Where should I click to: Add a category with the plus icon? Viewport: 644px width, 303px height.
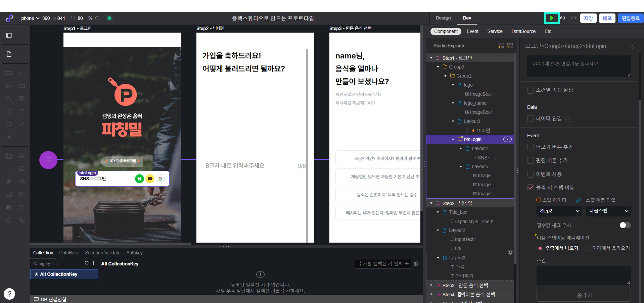coord(93,263)
